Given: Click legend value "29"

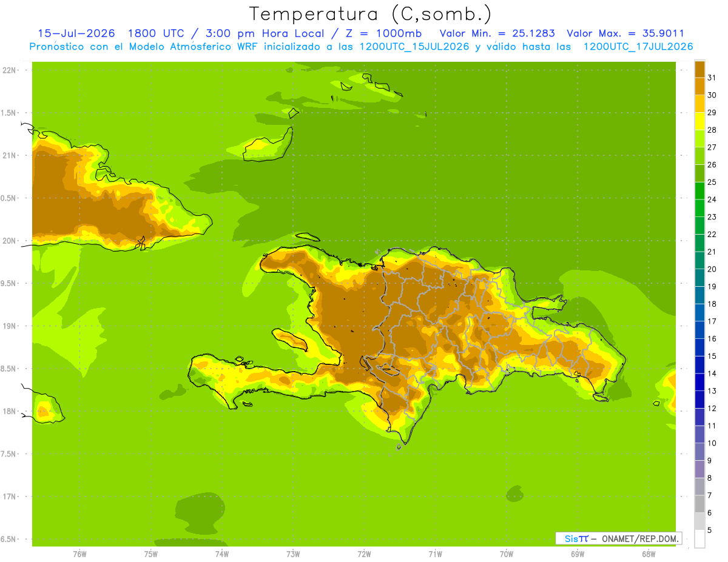Looking at the screenshot, I should [x=712, y=112].
